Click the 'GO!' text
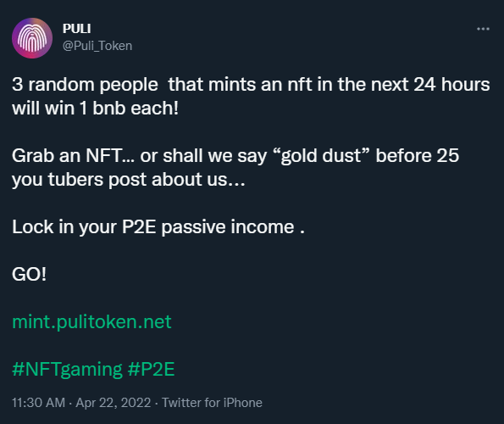 pyautogui.click(x=30, y=275)
